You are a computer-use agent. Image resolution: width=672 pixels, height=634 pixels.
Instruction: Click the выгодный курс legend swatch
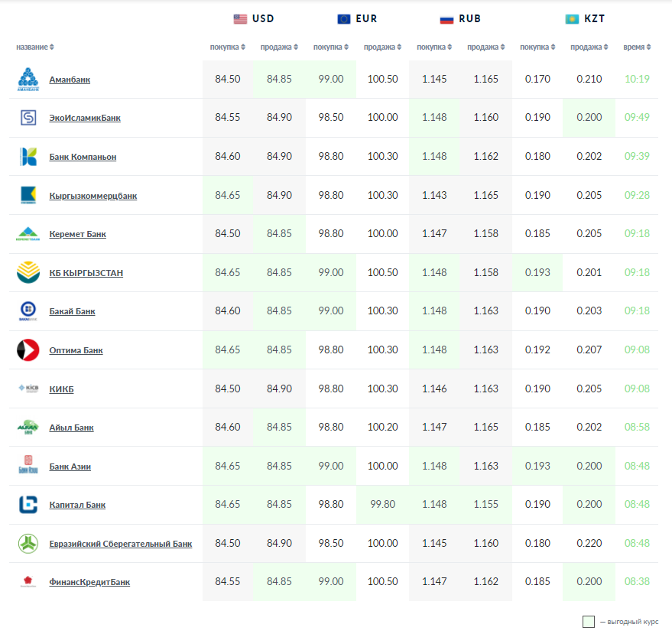click(588, 622)
